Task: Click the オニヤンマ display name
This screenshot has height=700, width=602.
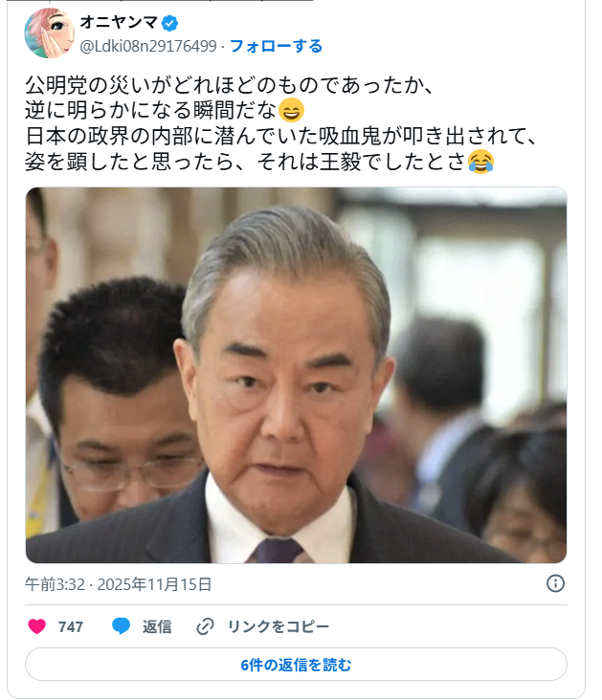Action: (x=119, y=22)
